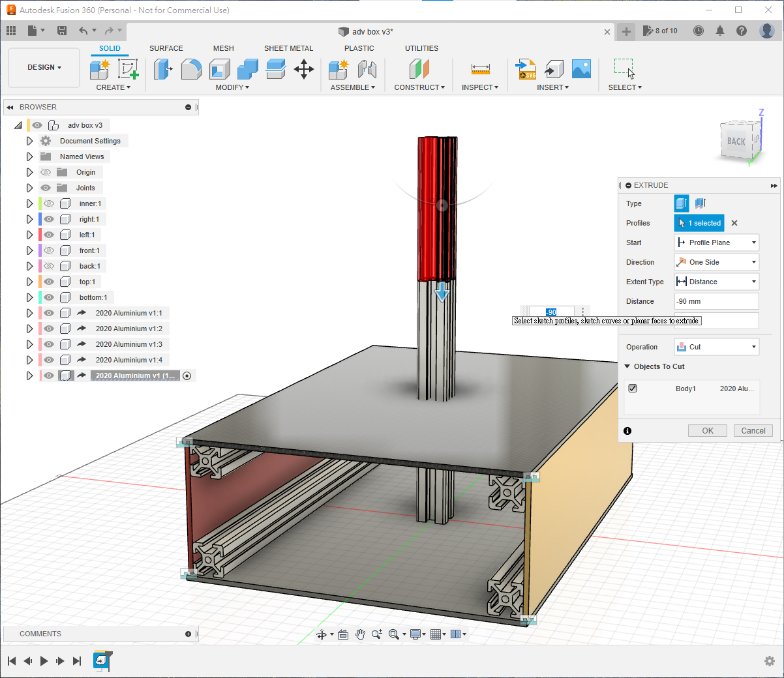This screenshot has height=678, width=784.
Task: Select Thin Extrude type icon
Action: 701,203
